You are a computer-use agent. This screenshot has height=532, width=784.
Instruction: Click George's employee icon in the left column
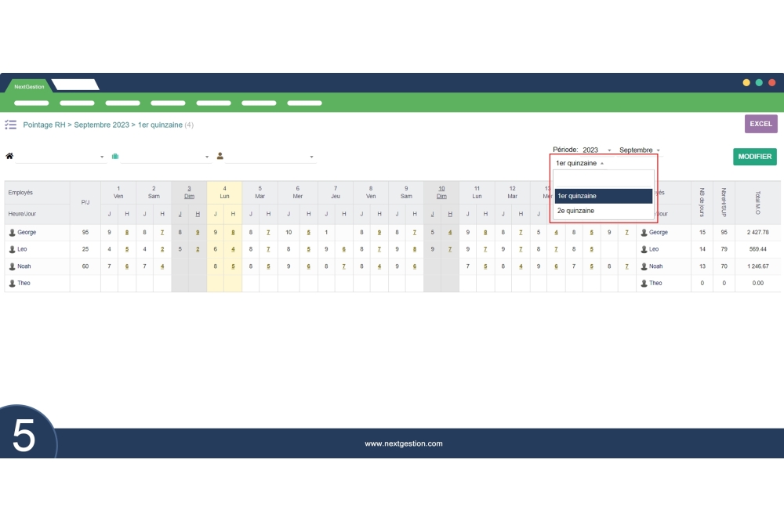point(12,232)
